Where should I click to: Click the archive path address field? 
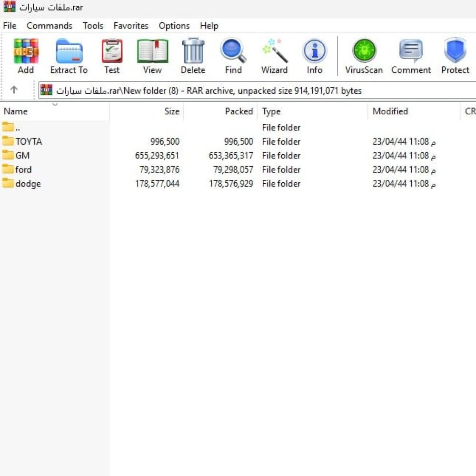click(257, 90)
